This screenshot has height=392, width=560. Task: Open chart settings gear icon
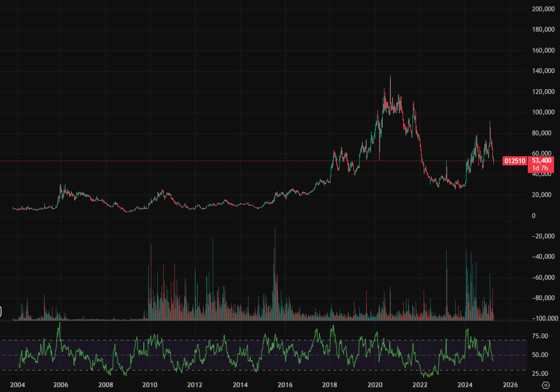tap(546, 385)
